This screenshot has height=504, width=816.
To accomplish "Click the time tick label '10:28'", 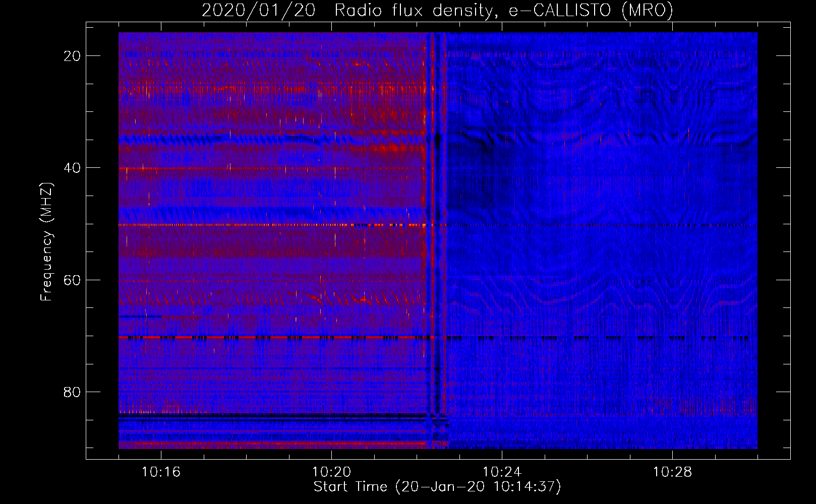I will click(672, 472).
